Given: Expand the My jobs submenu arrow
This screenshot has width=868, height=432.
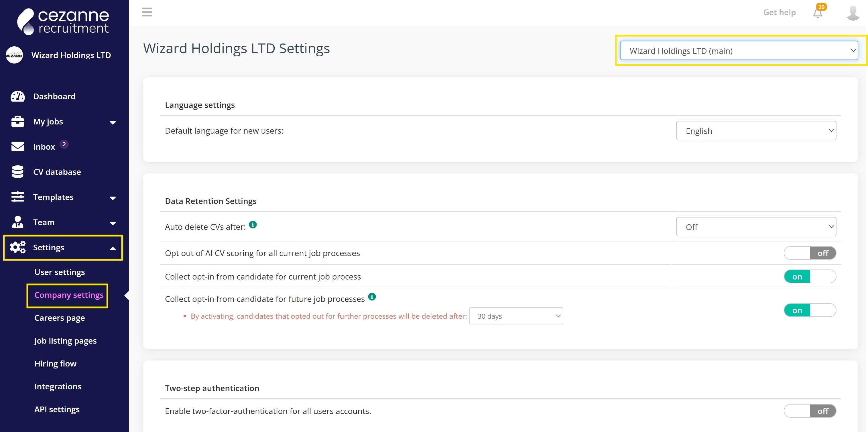Looking at the screenshot, I should [x=113, y=122].
